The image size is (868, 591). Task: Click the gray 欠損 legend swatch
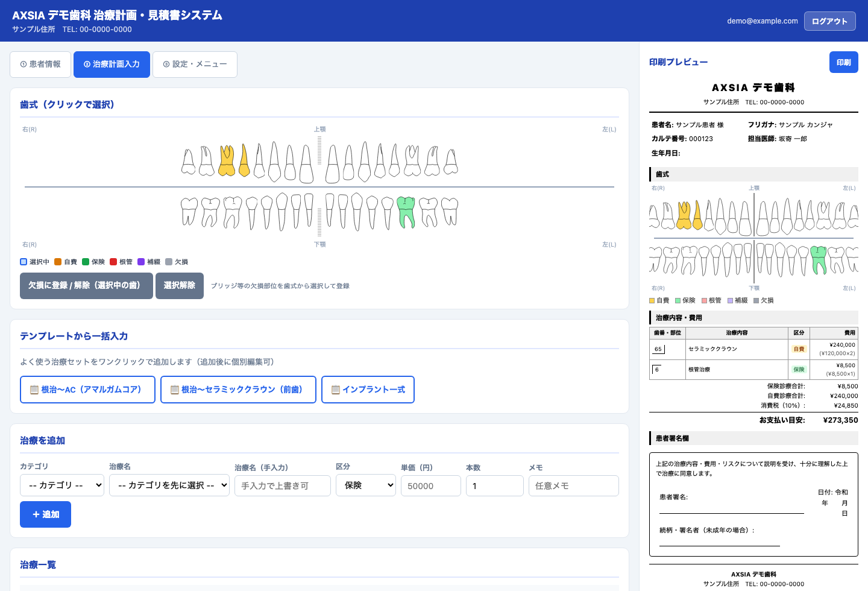(x=169, y=262)
